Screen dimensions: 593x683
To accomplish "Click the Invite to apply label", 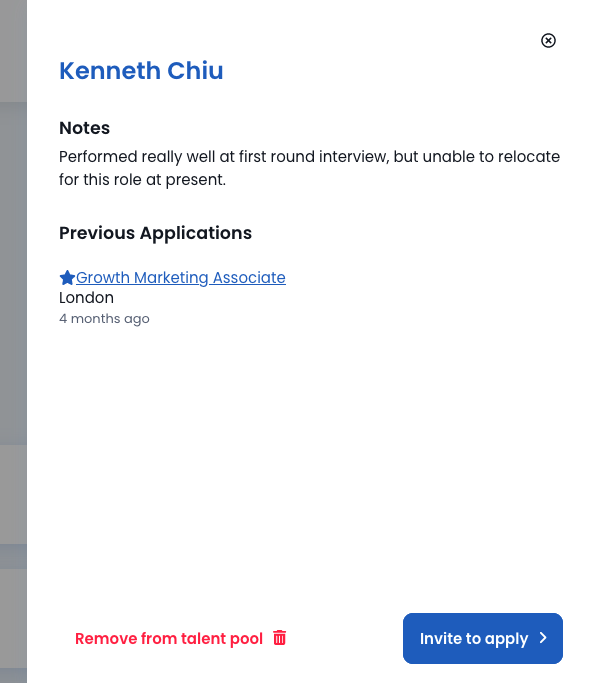I will (x=474, y=639).
